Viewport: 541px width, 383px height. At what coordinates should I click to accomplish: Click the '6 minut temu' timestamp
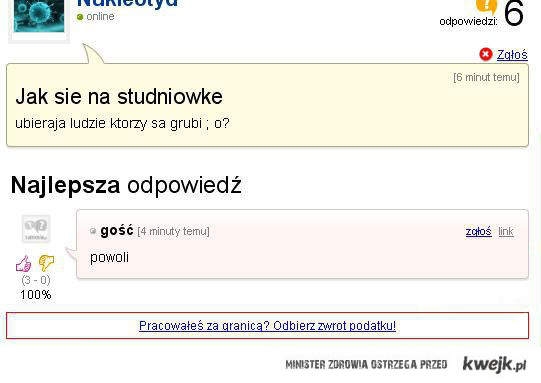486,77
